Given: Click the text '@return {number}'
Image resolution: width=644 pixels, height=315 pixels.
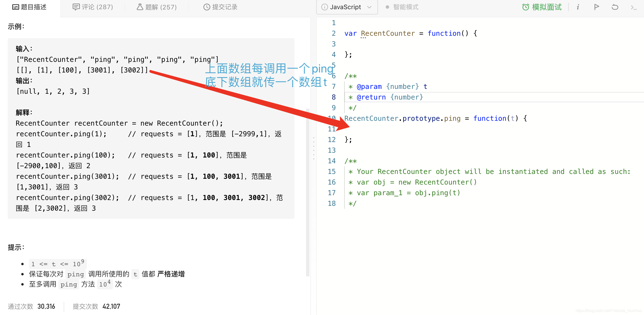Looking at the screenshot, I should (390, 97).
